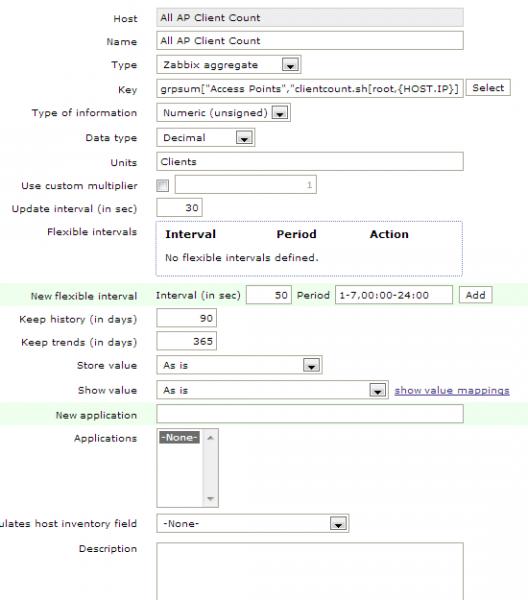
Task: Click the Applications list scroll up arrow
Action: (x=210, y=437)
